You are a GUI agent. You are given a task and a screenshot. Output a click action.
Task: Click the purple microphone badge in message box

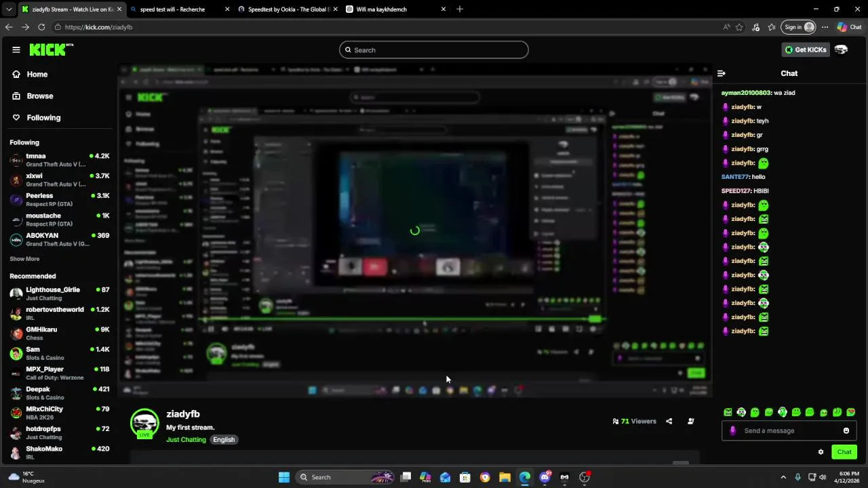pyautogui.click(x=732, y=430)
